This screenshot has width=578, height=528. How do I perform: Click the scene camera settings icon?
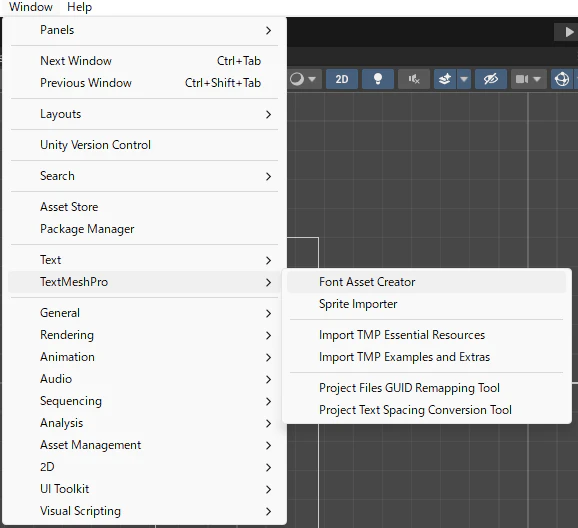tap(522, 79)
